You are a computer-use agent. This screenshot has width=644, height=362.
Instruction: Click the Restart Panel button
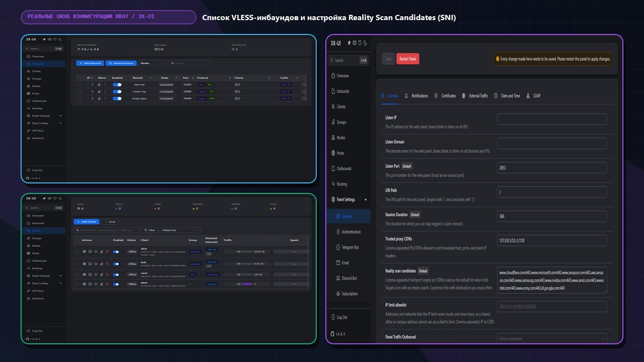(408, 59)
